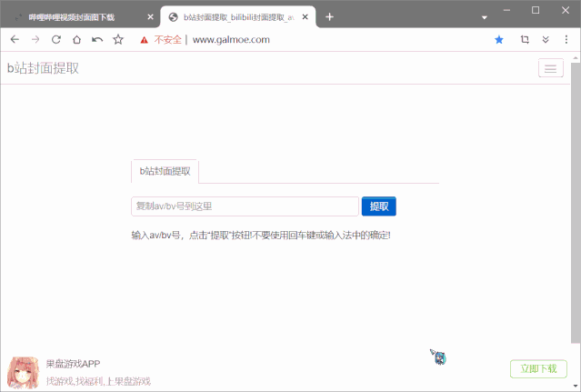Open a new browser tab

[x=329, y=17]
